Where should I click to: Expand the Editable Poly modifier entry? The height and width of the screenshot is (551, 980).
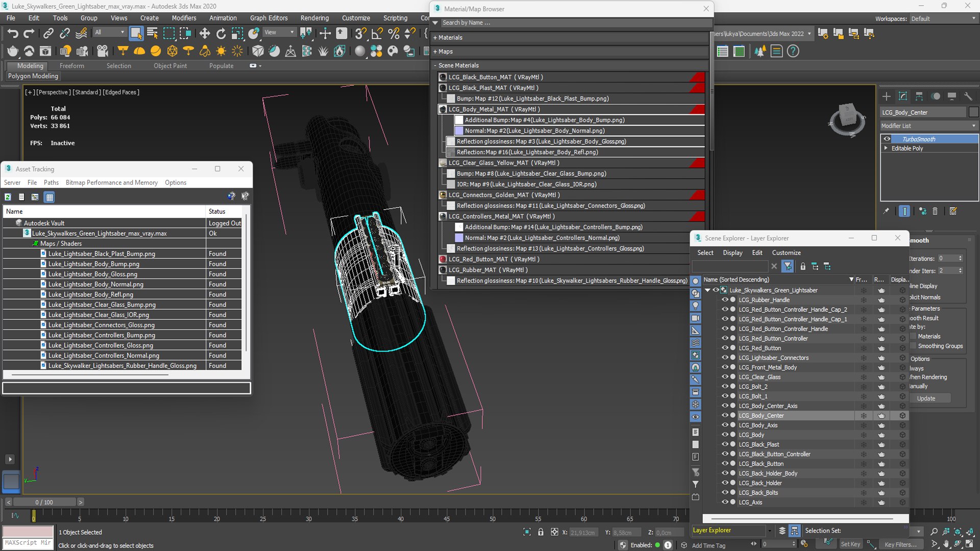coord(886,148)
